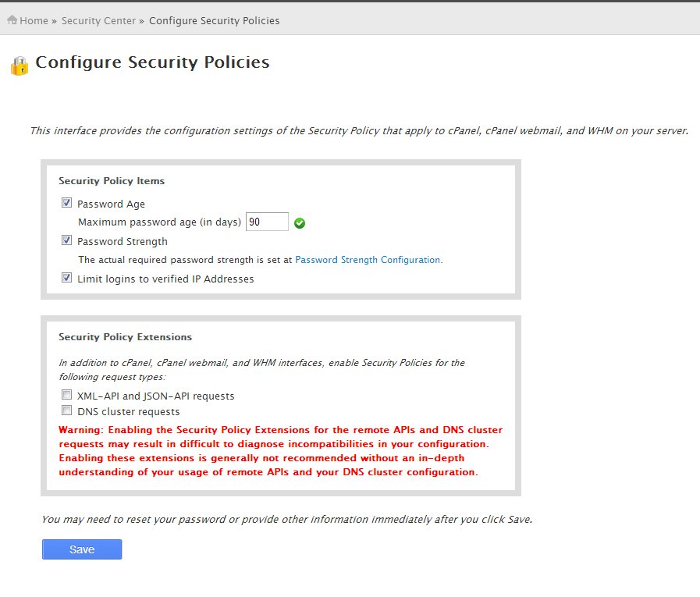
Task: Click the Security Policy Extensions heading
Action: [x=126, y=337]
